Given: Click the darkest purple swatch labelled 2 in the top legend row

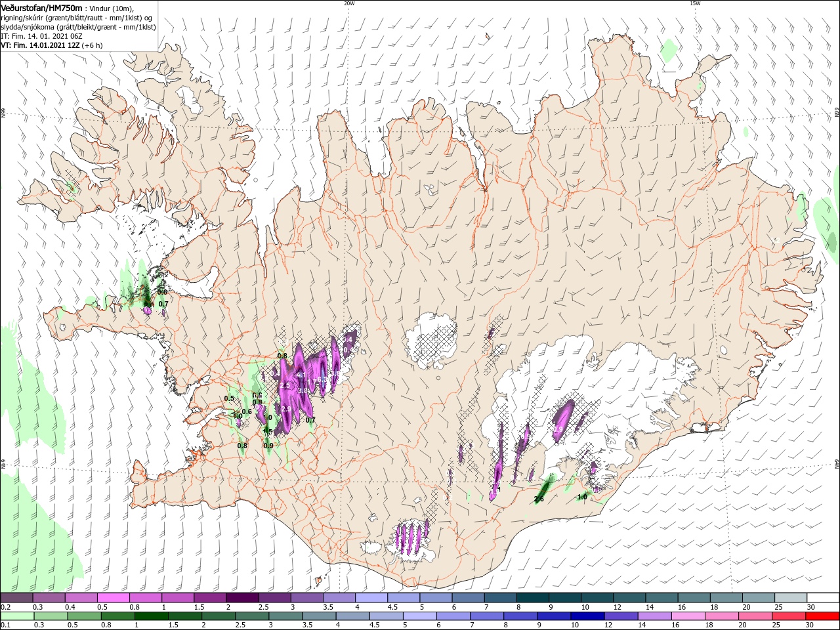Looking at the screenshot, I should [x=242, y=598].
